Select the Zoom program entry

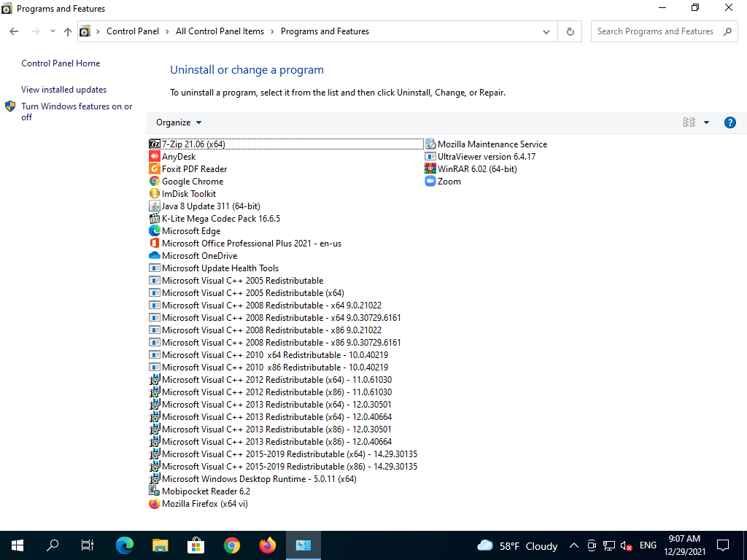click(449, 182)
